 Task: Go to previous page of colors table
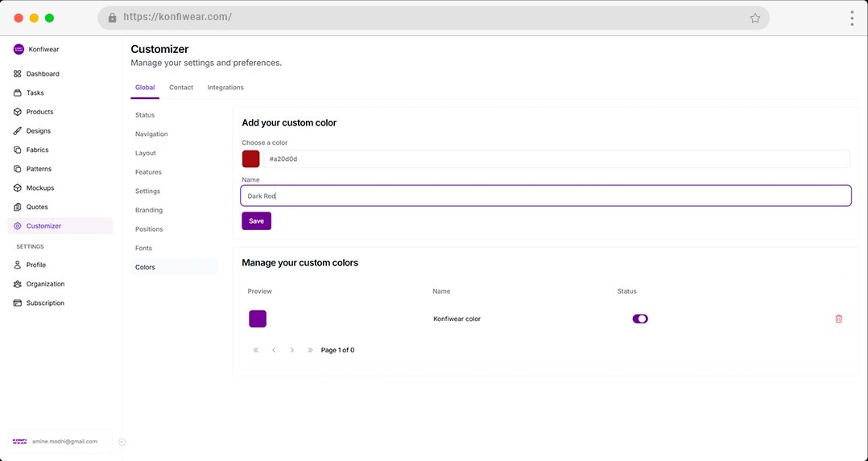(x=274, y=350)
